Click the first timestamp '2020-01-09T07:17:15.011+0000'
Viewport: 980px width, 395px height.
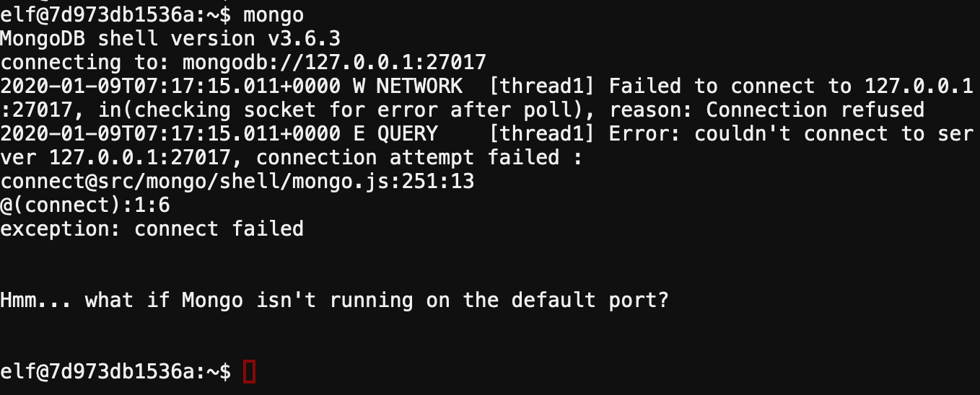(x=170, y=86)
